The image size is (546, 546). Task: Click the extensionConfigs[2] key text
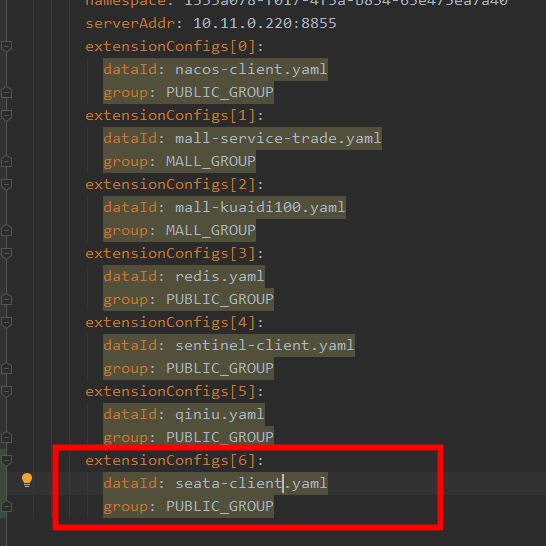(171, 184)
